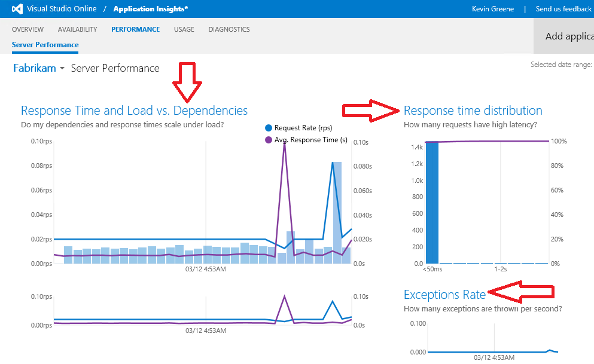Open the DIAGNOSTICS tab
Screen dimensions: 594x364
[229, 29]
